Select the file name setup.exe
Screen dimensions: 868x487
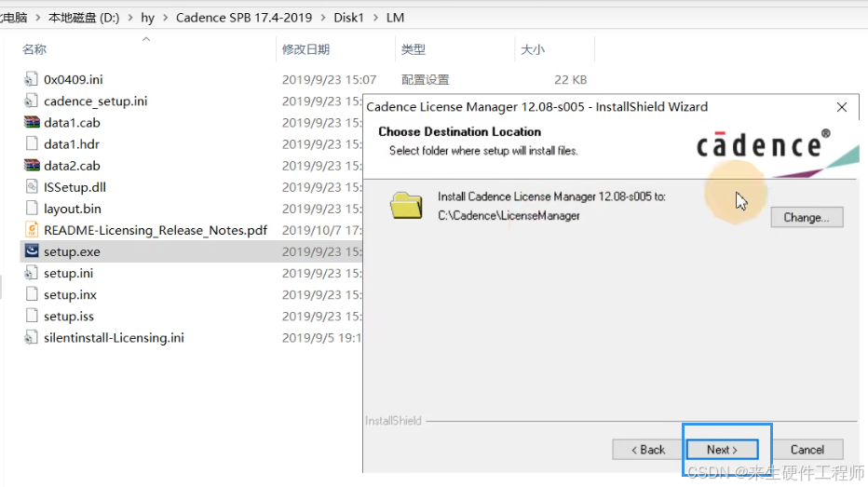point(72,251)
